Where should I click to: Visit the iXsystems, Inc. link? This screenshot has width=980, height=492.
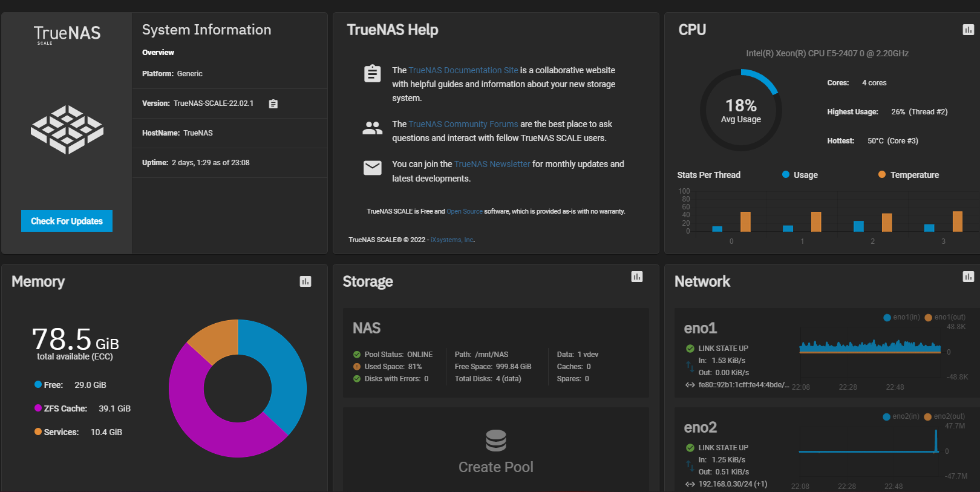pos(452,240)
